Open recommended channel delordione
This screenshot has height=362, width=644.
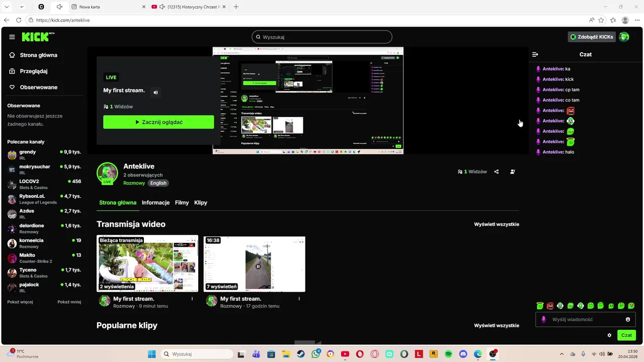click(44, 228)
